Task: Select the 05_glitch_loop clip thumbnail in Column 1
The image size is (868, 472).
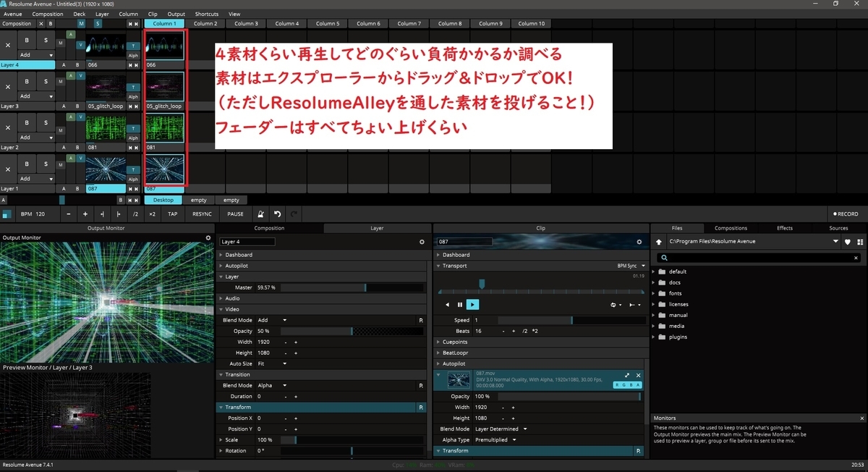Action: click(x=164, y=85)
